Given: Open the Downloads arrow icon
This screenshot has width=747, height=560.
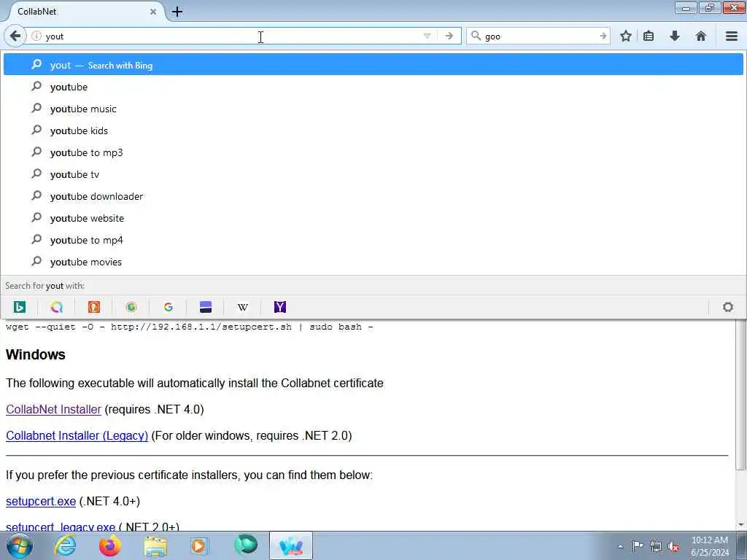Looking at the screenshot, I should click(675, 36).
